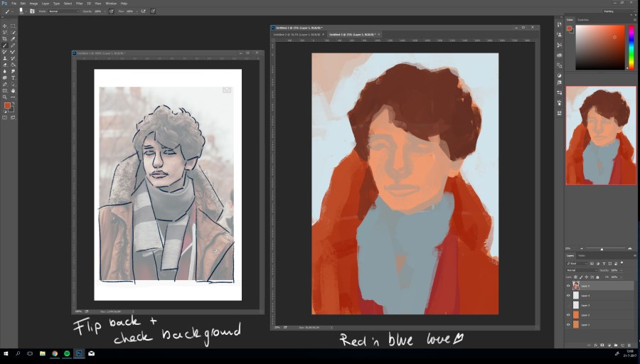This screenshot has height=364, width=640.
Task: Select the Rectangular Marquee tool
Action: [13, 26]
